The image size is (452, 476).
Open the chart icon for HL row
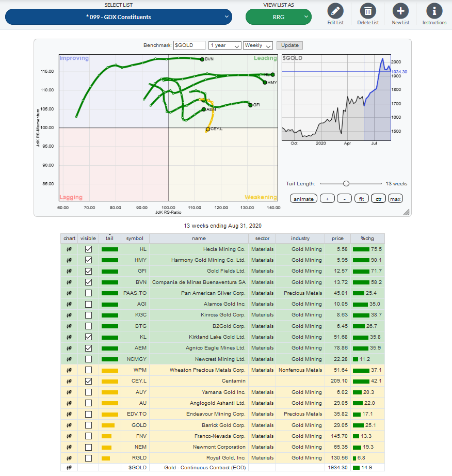click(69, 249)
